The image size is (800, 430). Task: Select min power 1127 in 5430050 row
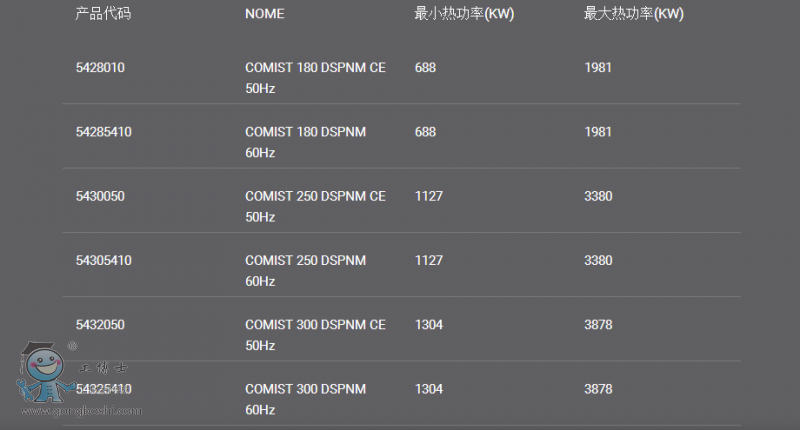pos(429,196)
